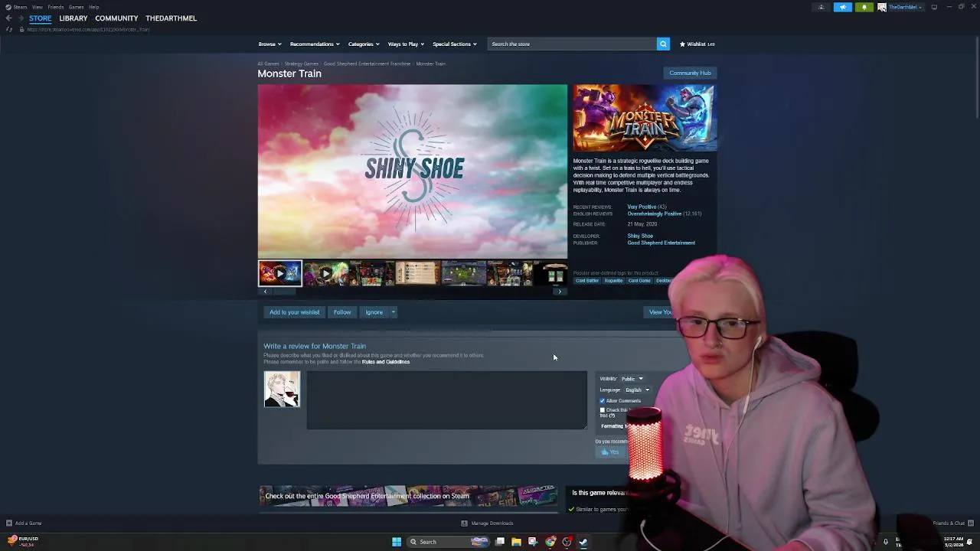980x551 pixels.
Task: Go back with the back arrow
Action: pyautogui.click(x=8, y=18)
